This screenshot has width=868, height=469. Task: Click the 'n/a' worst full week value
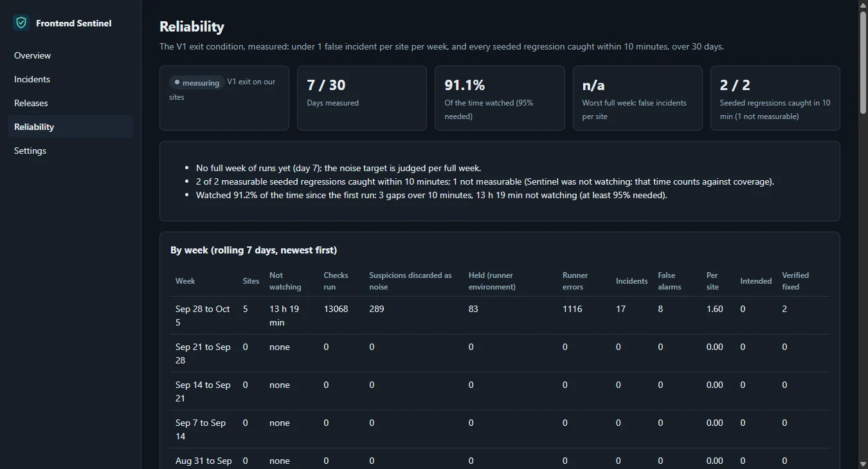593,85
